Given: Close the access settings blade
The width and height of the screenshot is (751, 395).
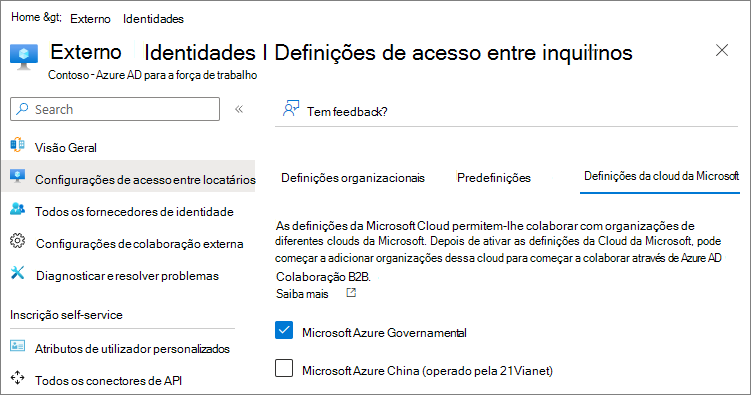Looking at the screenshot, I should (722, 50).
